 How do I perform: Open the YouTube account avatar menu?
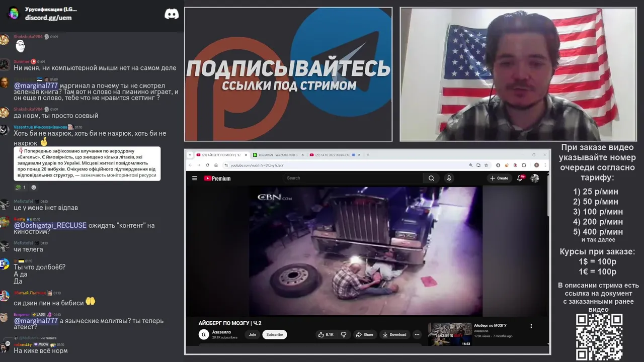535,178
